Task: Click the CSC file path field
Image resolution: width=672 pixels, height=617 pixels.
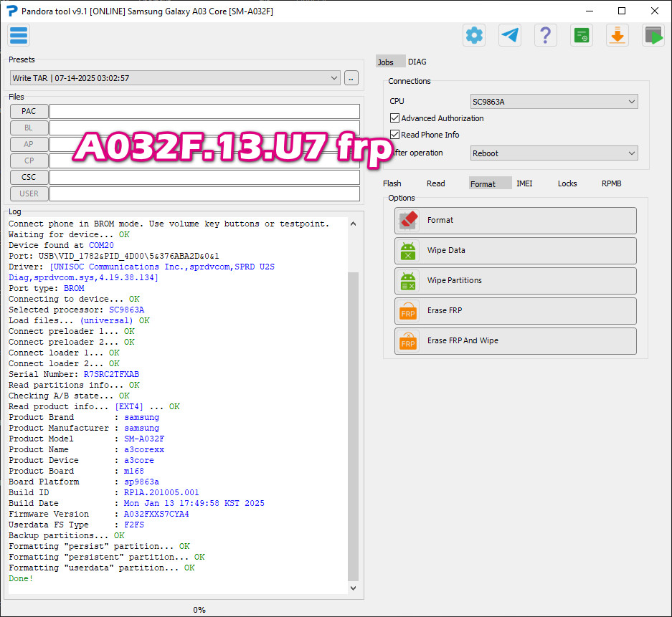Action: 204,177
